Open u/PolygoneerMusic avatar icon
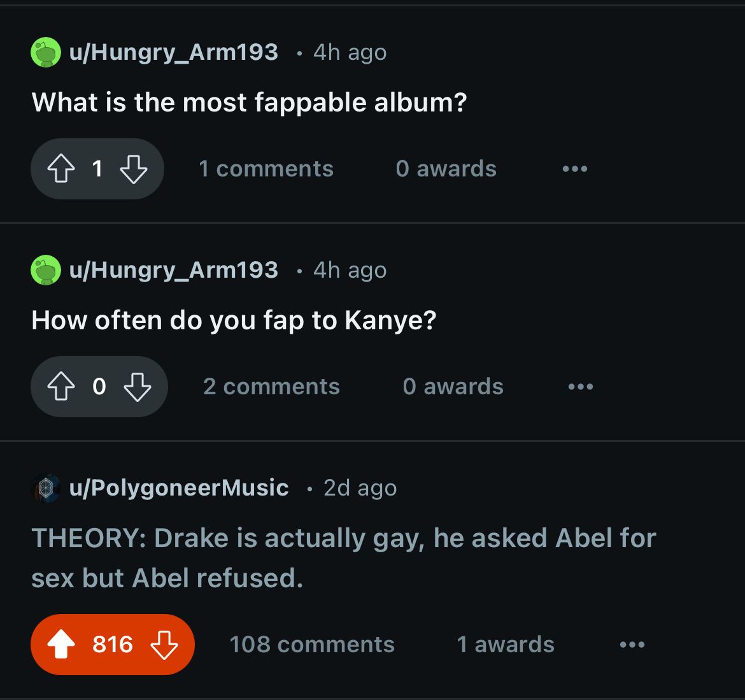 [46, 489]
